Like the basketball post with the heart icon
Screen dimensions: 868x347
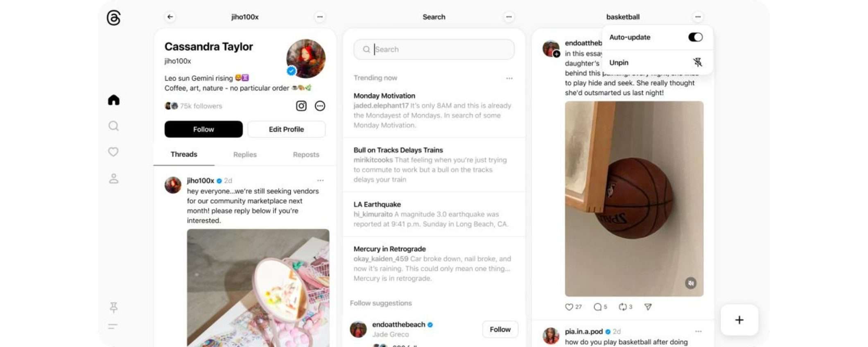(x=569, y=307)
